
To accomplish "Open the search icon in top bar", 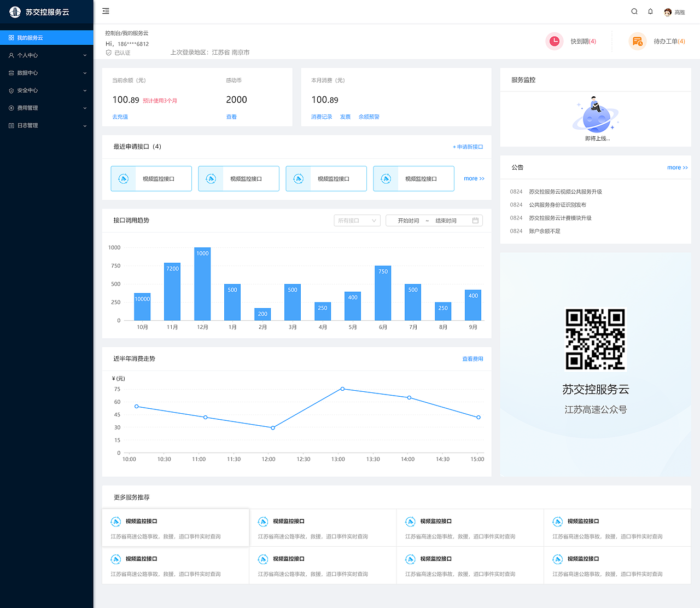I will (x=634, y=11).
